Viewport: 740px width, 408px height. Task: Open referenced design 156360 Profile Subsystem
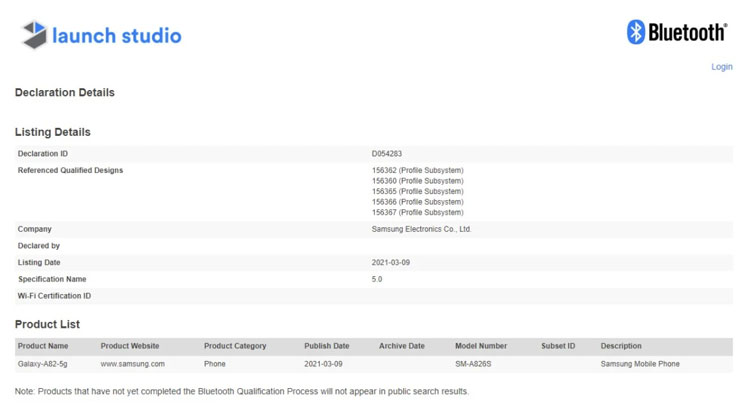point(417,181)
